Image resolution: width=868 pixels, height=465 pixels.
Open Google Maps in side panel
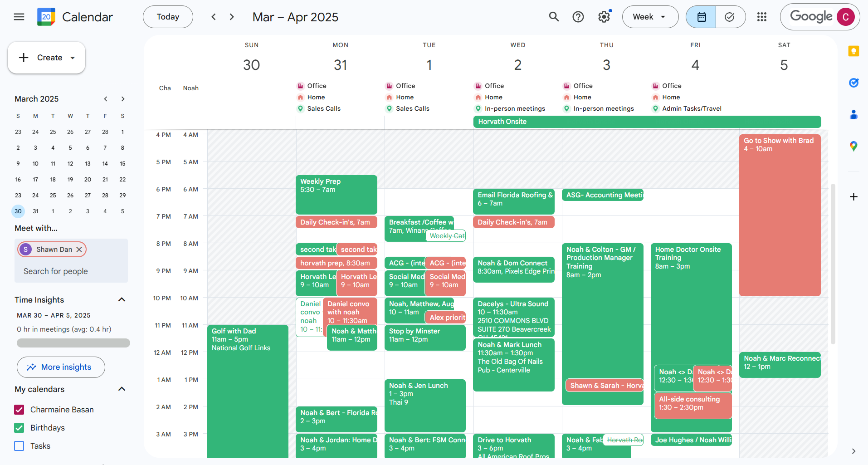tap(853, 146)
